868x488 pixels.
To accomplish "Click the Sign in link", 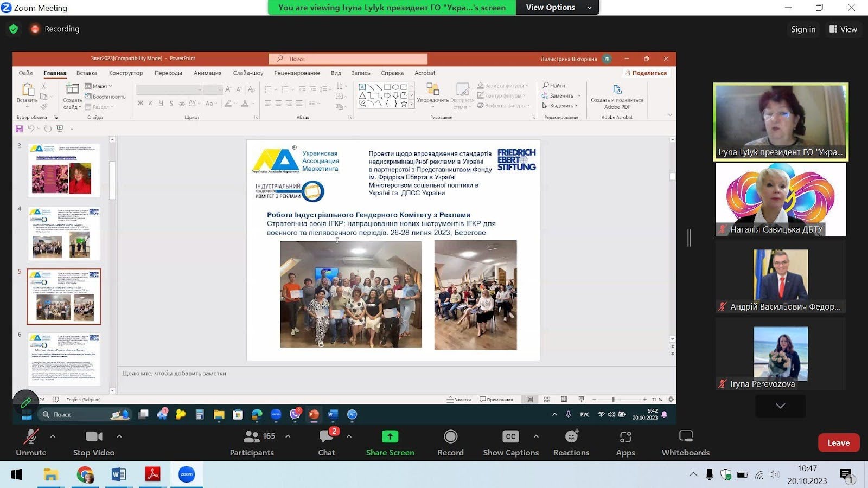I will [x=803, y=29].
